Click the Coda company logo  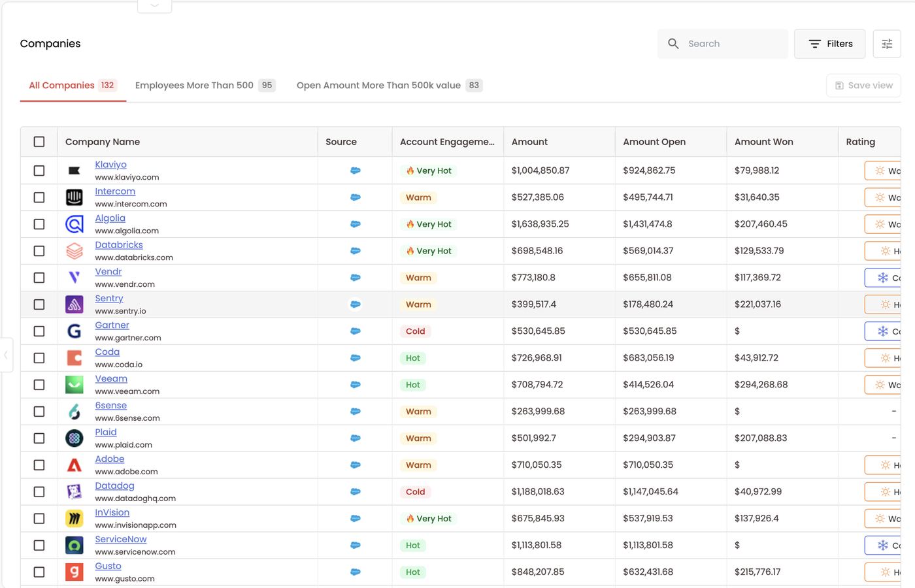(x=75, y=358)
